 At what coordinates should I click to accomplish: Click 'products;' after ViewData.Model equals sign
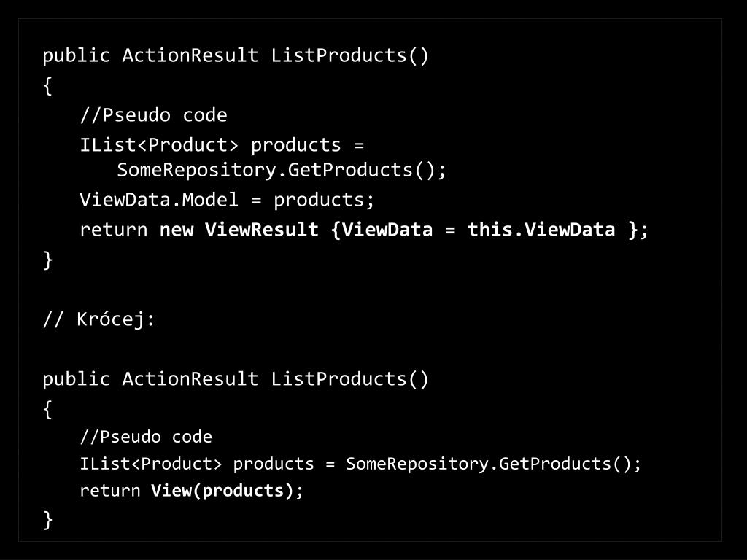click(x=324, y=200)
